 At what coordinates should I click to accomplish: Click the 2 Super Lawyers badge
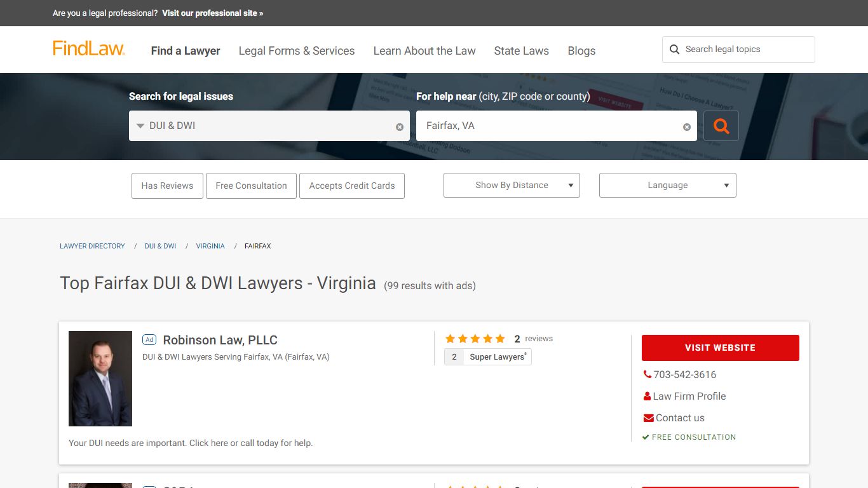coord(488,357)
